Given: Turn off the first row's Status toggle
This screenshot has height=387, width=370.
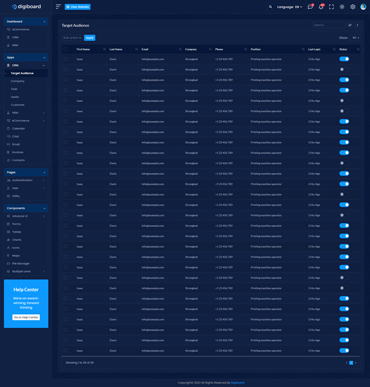Looking at the screenshot, I should (344, 59).
